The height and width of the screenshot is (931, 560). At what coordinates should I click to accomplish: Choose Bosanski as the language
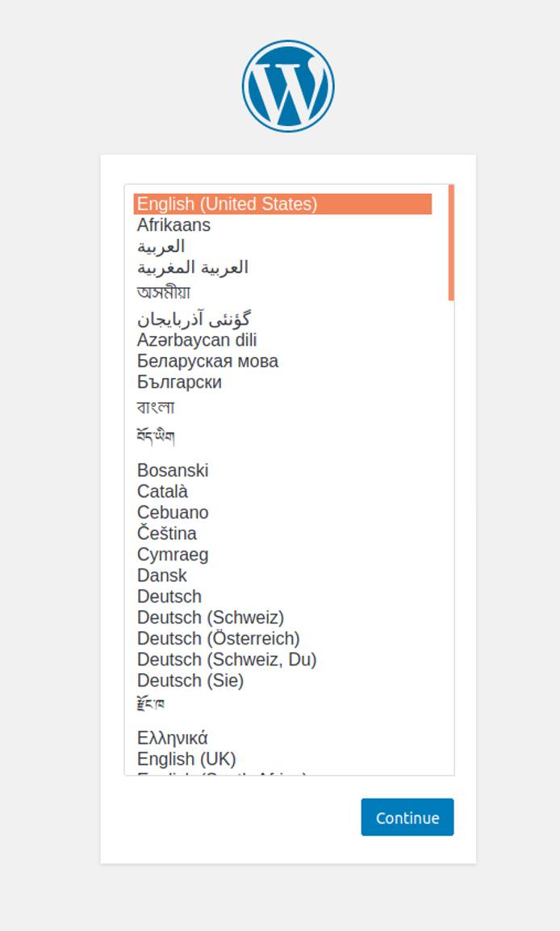[x=173, y=471]
